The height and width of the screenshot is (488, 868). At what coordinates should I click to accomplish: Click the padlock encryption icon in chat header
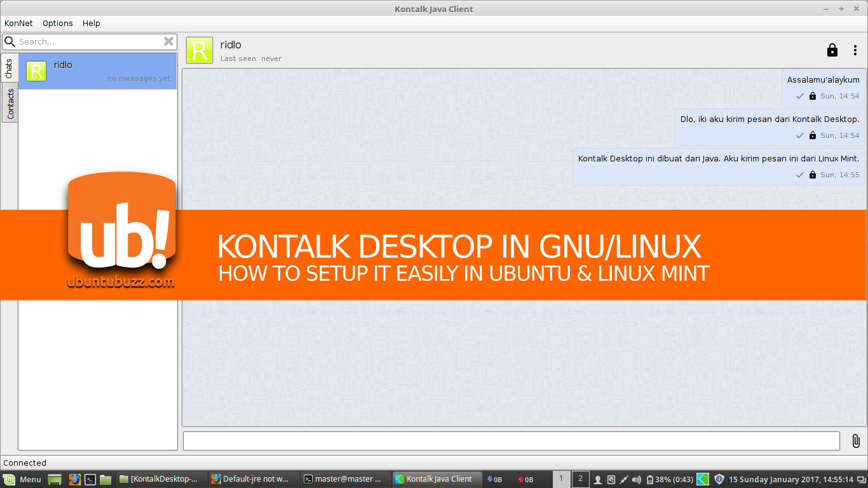832,50
